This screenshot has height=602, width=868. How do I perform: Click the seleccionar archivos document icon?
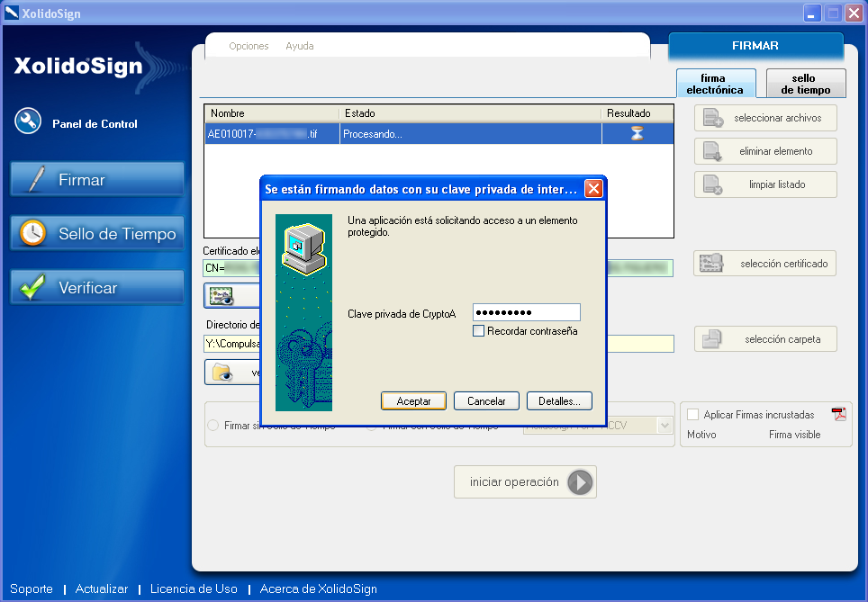pos(712,118)
